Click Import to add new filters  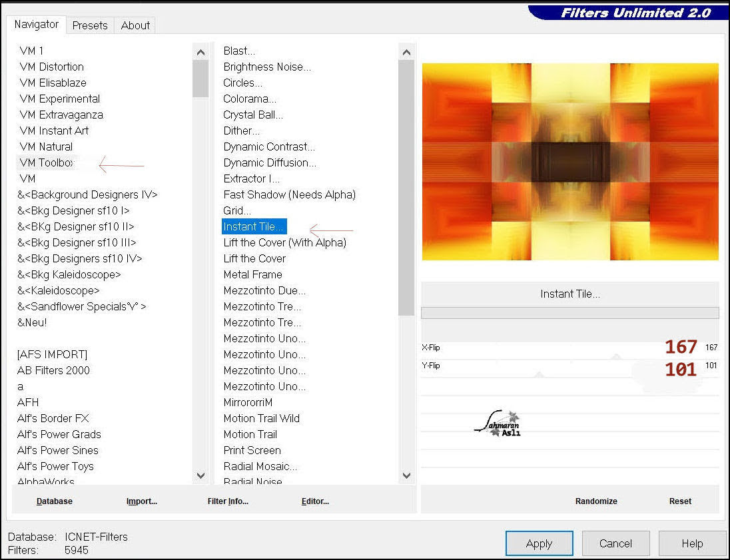coord(141,501)
